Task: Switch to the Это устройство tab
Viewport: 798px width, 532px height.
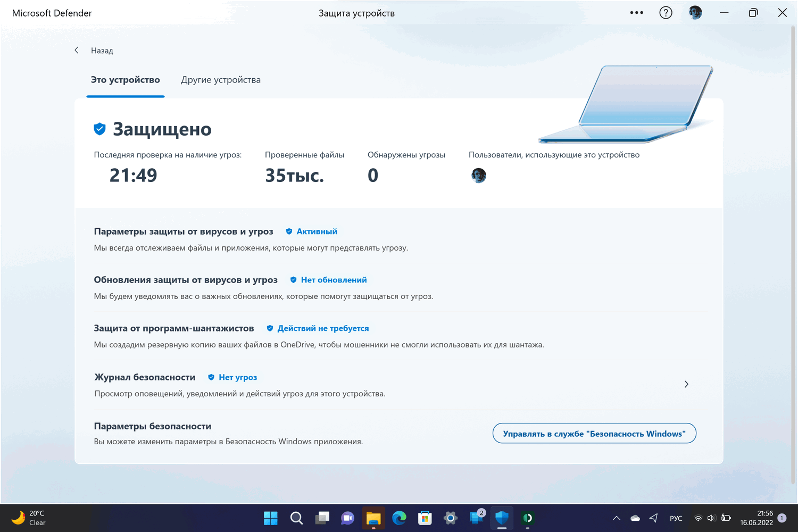Action: point(126,80)
